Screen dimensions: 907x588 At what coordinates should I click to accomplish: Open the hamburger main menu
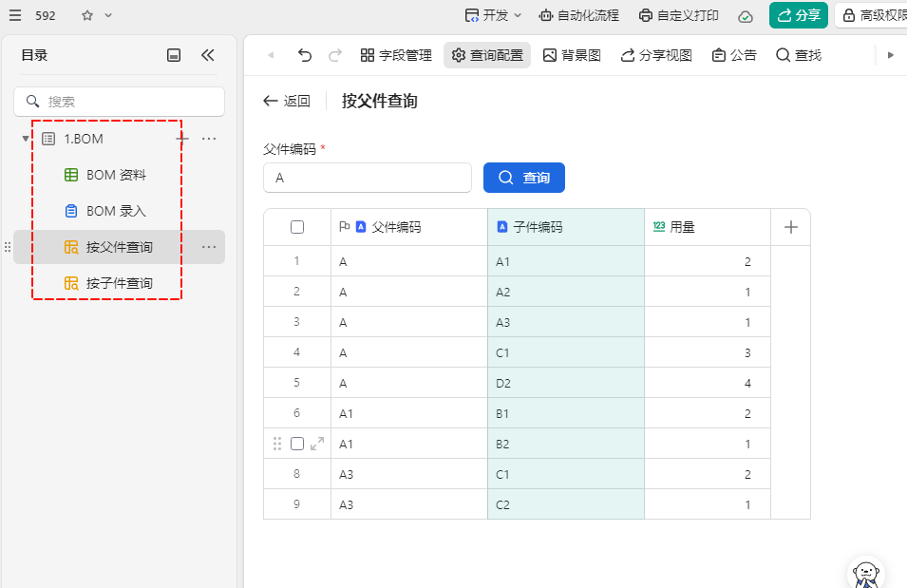click(15, 15)
